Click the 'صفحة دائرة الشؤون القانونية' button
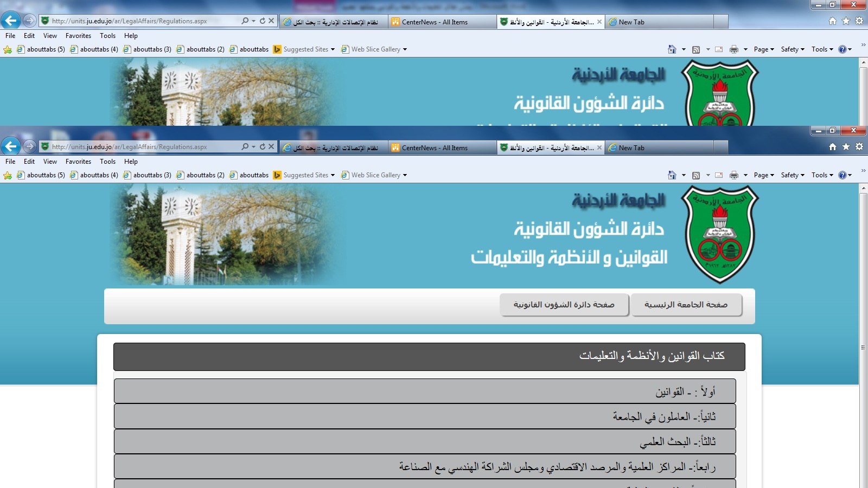This screenshot has width=868, height=488. [564, 305]
